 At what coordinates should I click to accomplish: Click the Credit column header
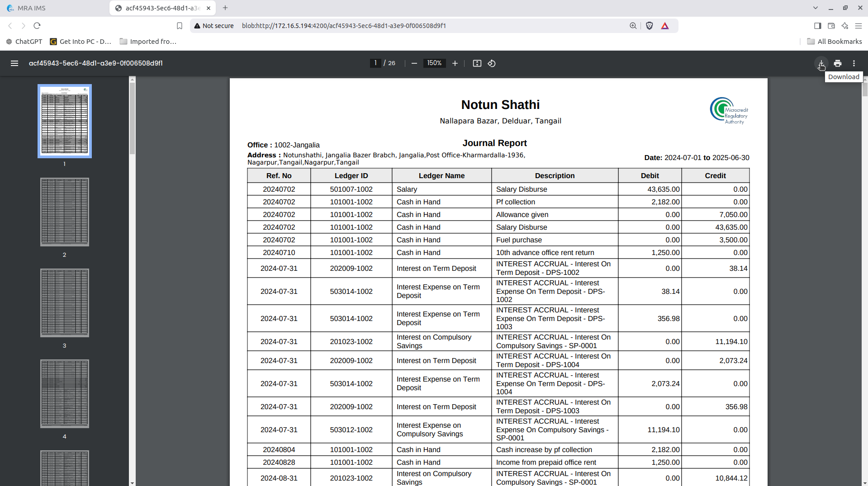[715, 175]
